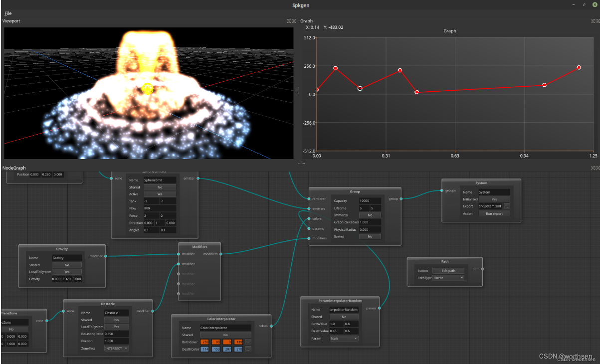This screenshot has height=364, width=600.
Task: Click the modifier output port on Obstacle node
Action: [152, 311]
